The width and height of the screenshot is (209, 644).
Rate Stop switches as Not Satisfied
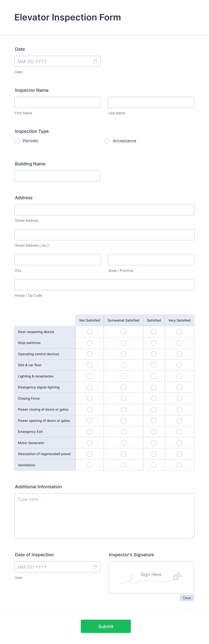90,343
